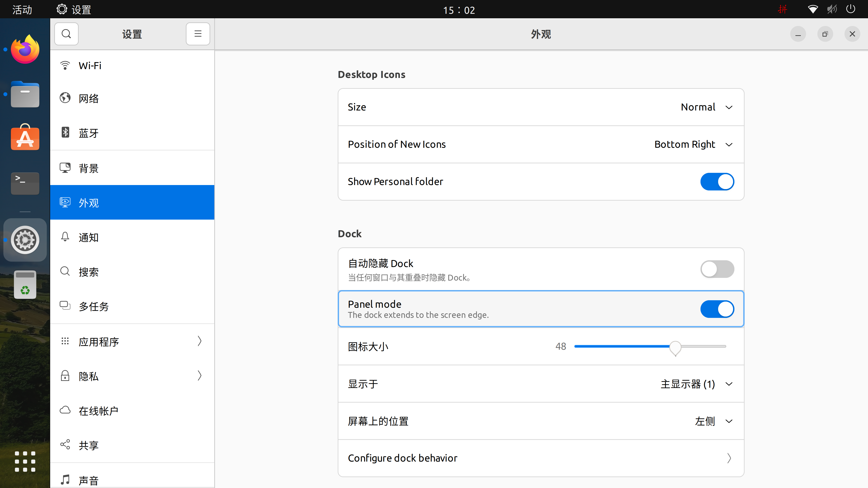Image resolution: width=868 pixels, height=488 pixels.
Task: Enable 自动隐藏 Dock switch
Action: click(x=717, y=269)
